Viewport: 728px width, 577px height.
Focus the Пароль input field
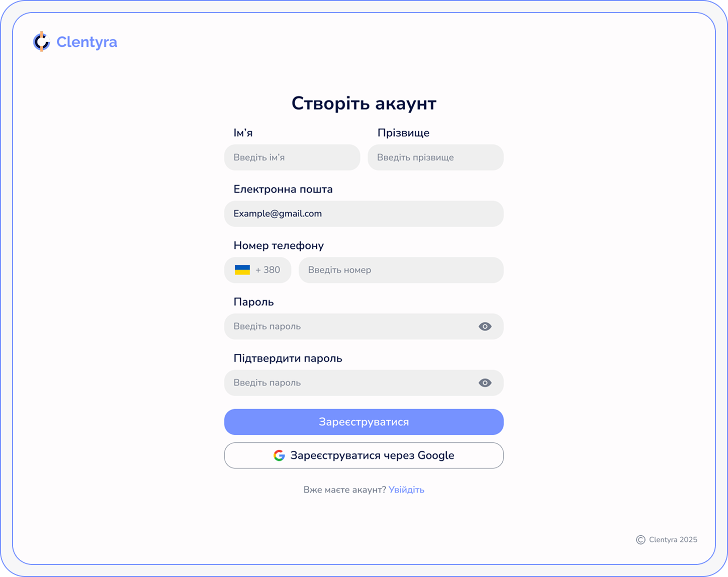(x=363, y=326)
